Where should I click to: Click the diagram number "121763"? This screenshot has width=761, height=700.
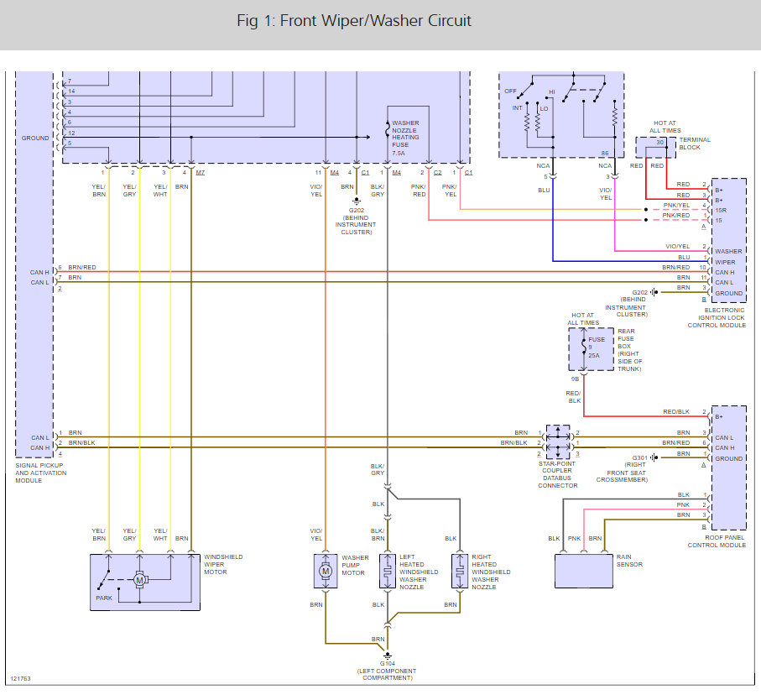[20, 679]
